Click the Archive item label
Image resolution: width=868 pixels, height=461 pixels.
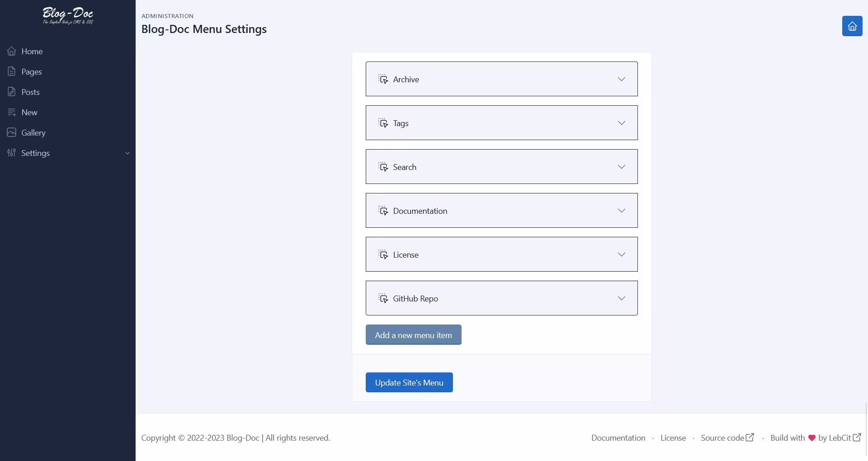tap(406, 79)
